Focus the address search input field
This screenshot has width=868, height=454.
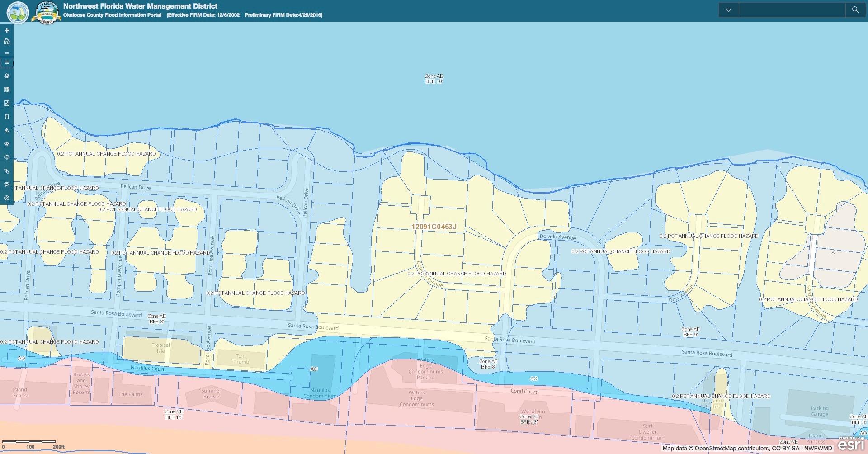click(792, 10)
